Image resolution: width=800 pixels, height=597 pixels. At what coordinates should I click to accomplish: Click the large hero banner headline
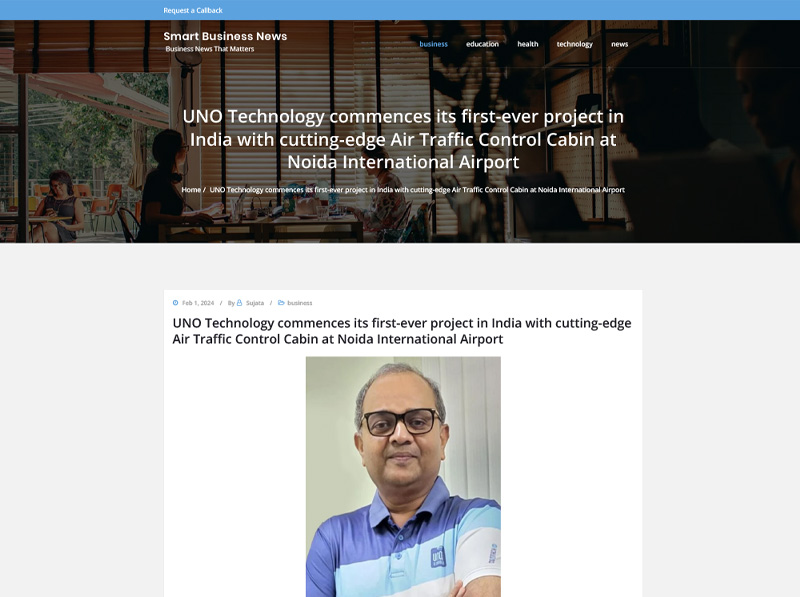[x=403, y=139]
